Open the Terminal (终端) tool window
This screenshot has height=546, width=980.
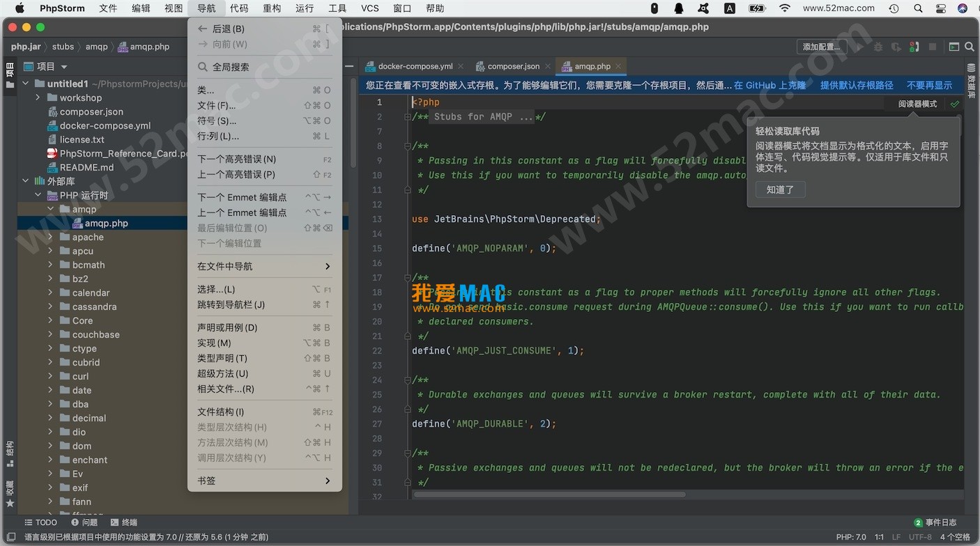[123, 522]
